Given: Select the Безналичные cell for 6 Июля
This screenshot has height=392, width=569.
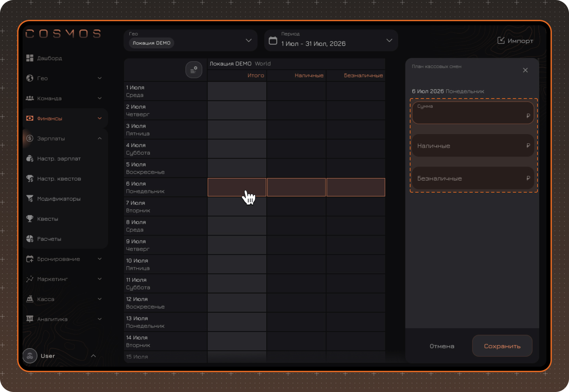Looking at the screenshot, I should [x=356, y=187].
